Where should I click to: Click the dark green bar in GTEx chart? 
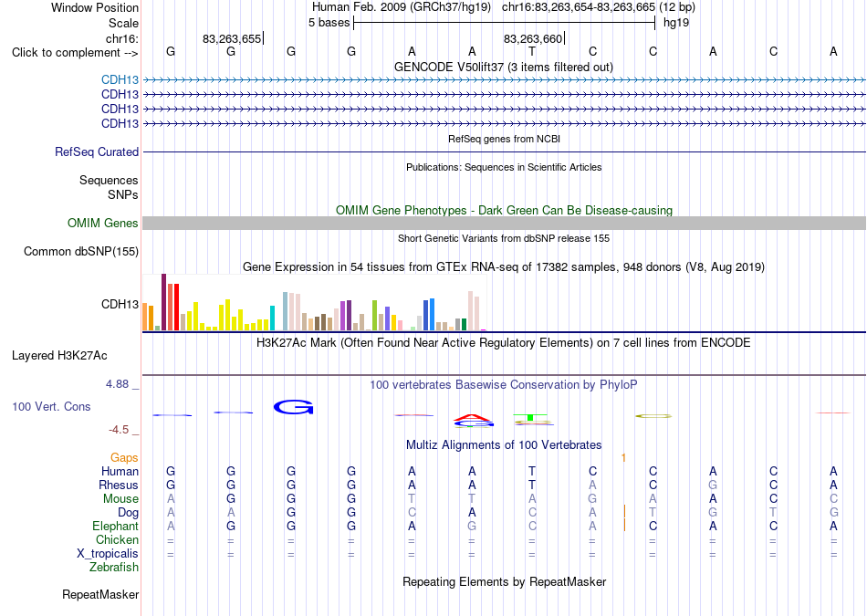[x=464, y=325]
